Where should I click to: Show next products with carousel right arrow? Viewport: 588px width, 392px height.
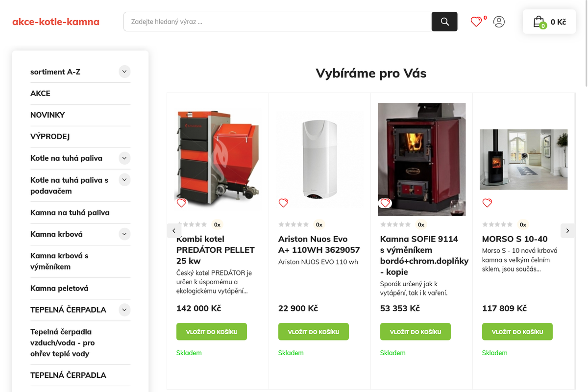tap(568, 230)
